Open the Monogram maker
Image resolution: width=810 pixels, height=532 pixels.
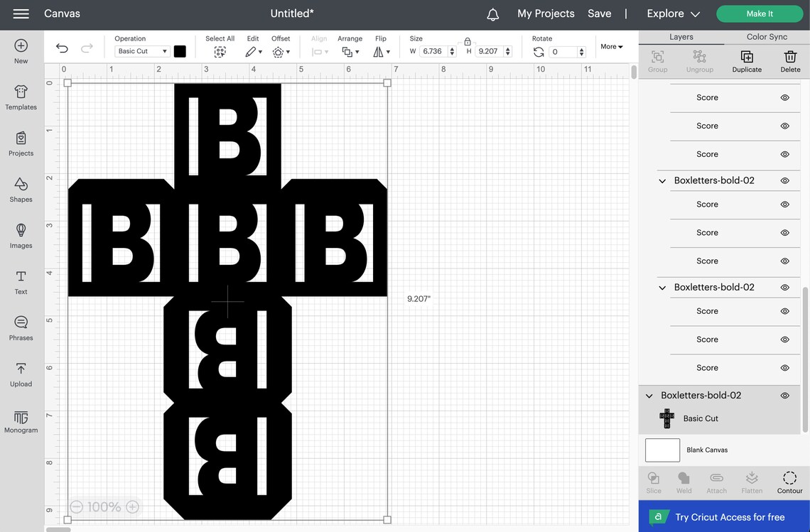point(21,420)
